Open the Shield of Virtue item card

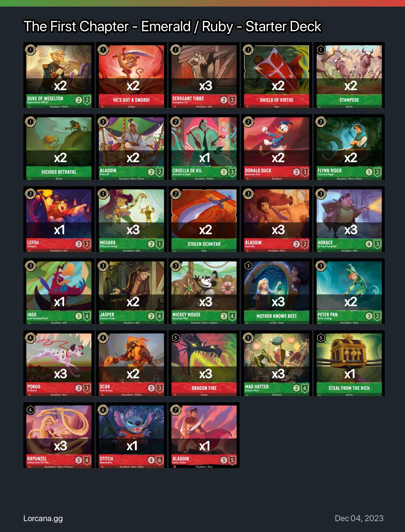coord(277,75)
